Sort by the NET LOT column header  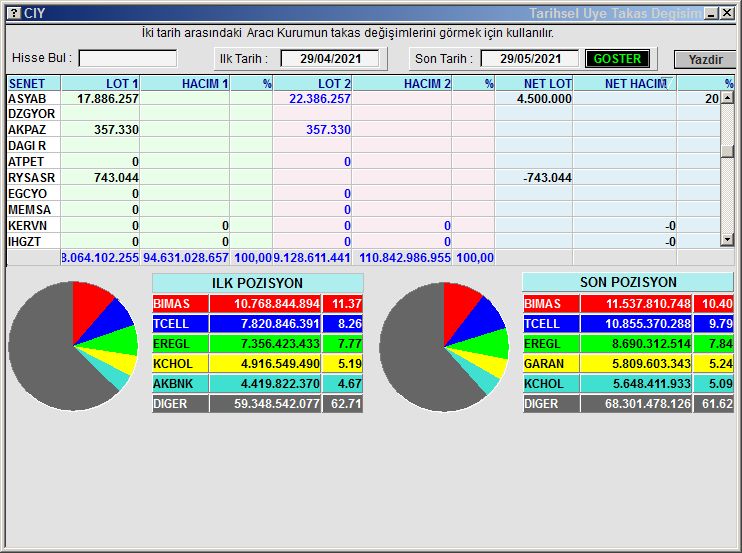point(534,83)
